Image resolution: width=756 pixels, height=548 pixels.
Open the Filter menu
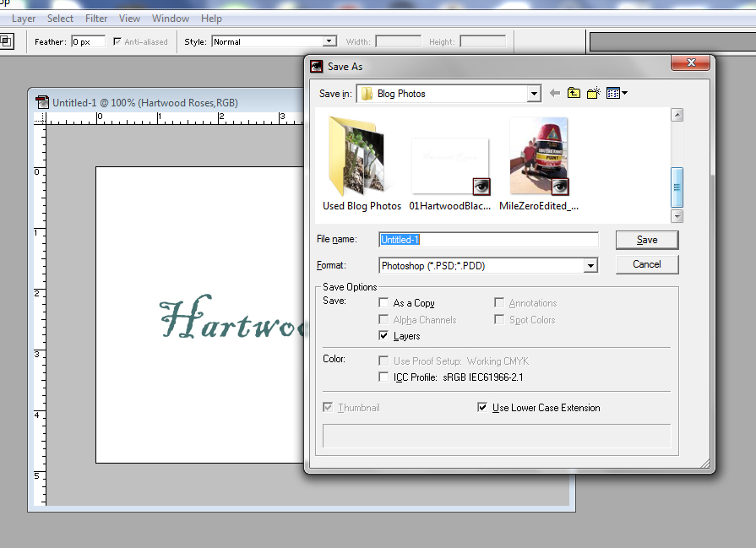tap(95, 18)
